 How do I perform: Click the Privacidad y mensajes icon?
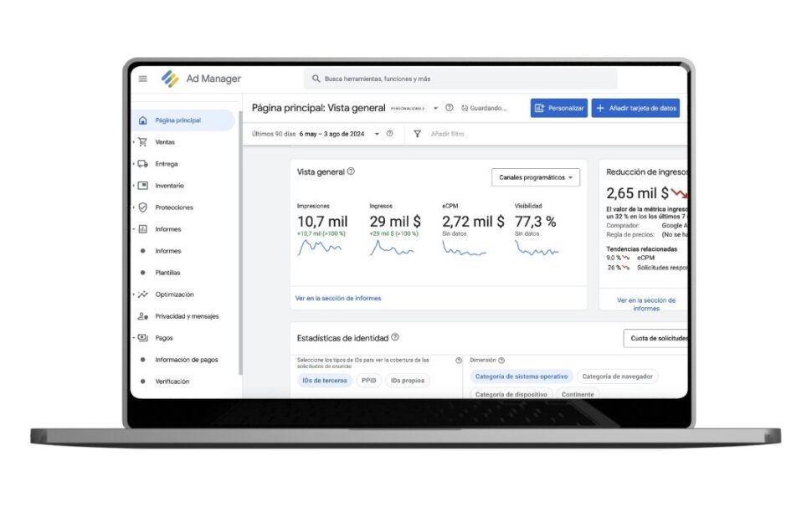[142, 316]
